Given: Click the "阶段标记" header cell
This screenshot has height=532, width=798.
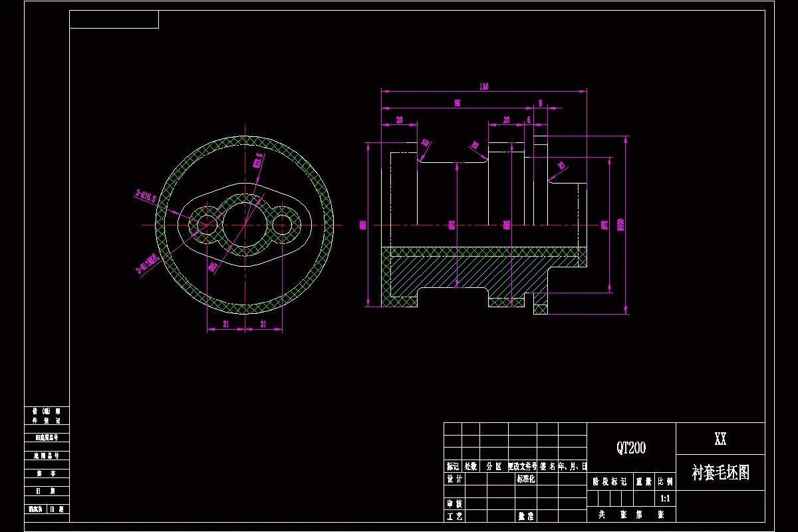Looking at the screenshot, I should [x=610, y=481].
